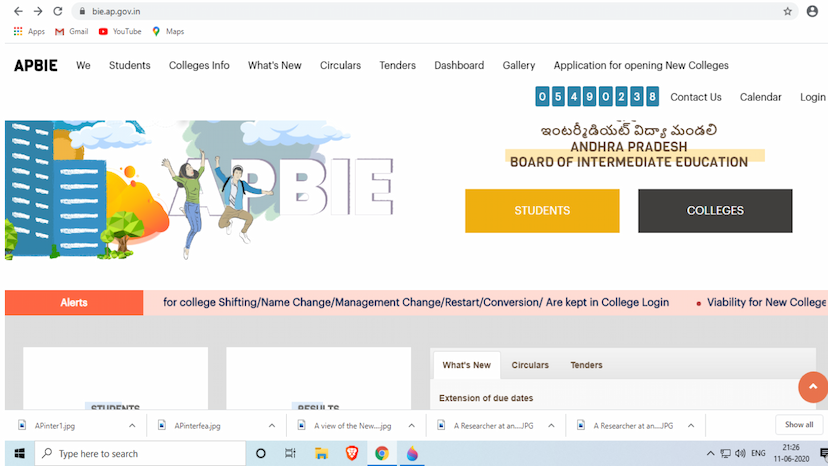Open Application for opening New Colleges
828x466 pixels.
click(x=641, y=66)
